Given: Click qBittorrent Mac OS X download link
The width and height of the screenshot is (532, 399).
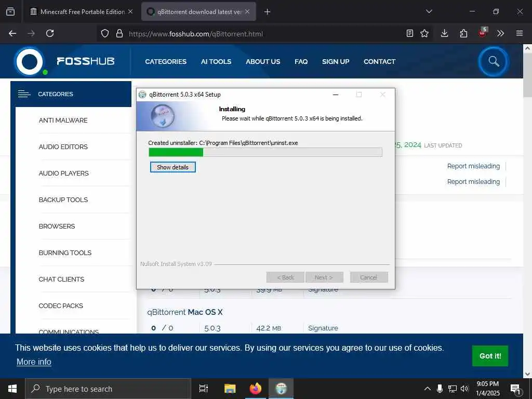Looking at the screenshot, I should click(185, 312).
